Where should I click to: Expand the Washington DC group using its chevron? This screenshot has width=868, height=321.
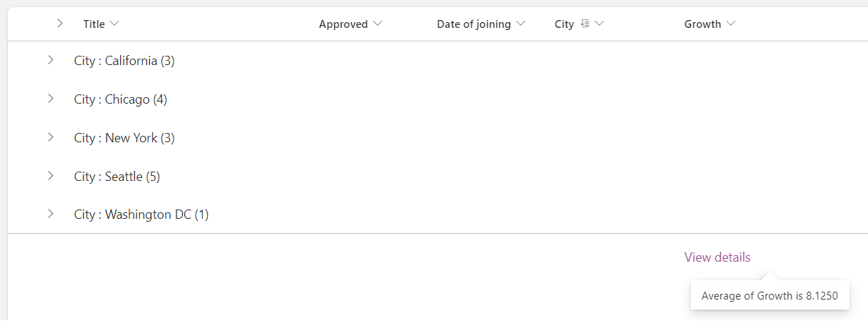pyautogui.click(x=51, y=214)
